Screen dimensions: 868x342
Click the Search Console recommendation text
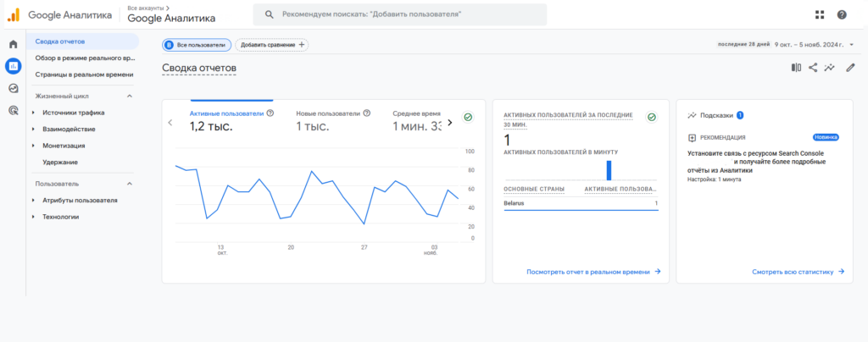756,162
